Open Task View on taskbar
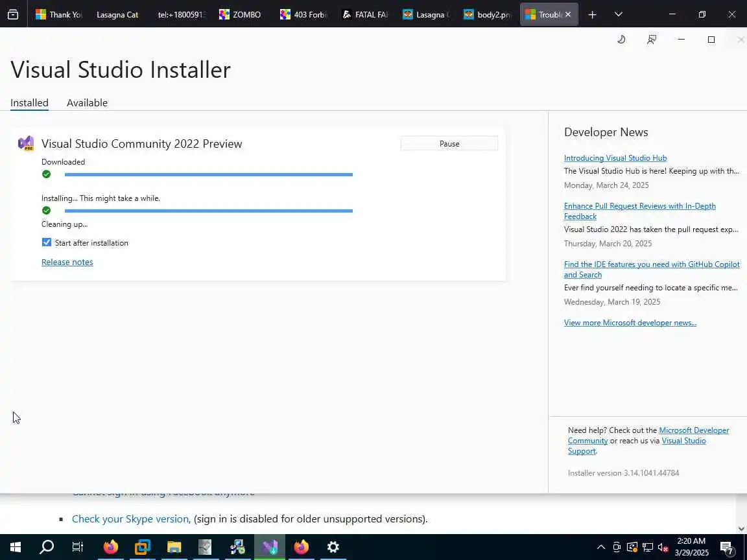 tap(78, 547)
